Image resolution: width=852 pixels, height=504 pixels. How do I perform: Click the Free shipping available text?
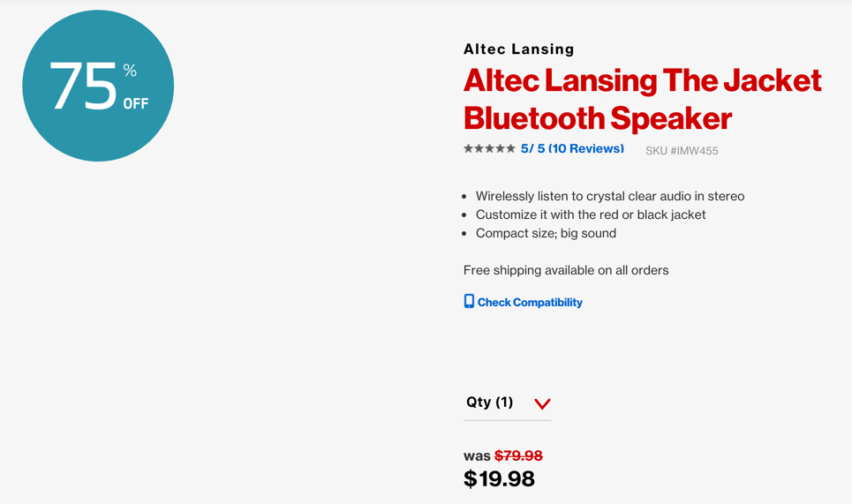(x=566, y=270)
